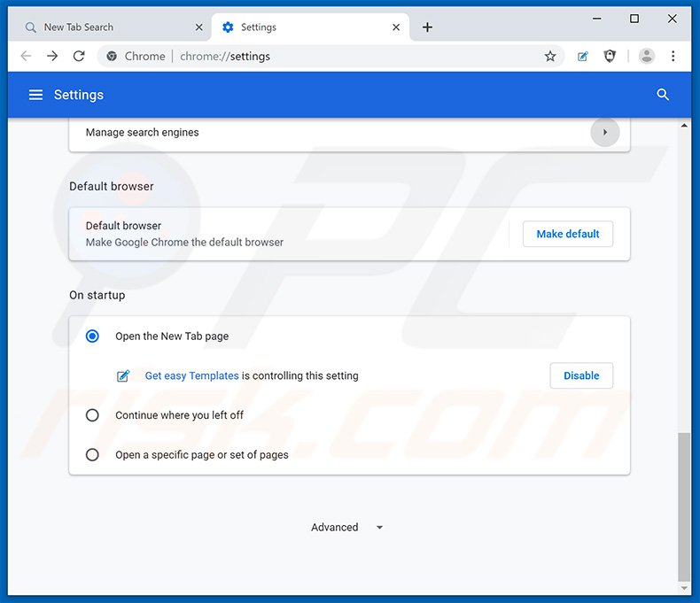Open the user profile avatar
The width and height of the screenshot is (700, 603).
(x=647, y=56)
